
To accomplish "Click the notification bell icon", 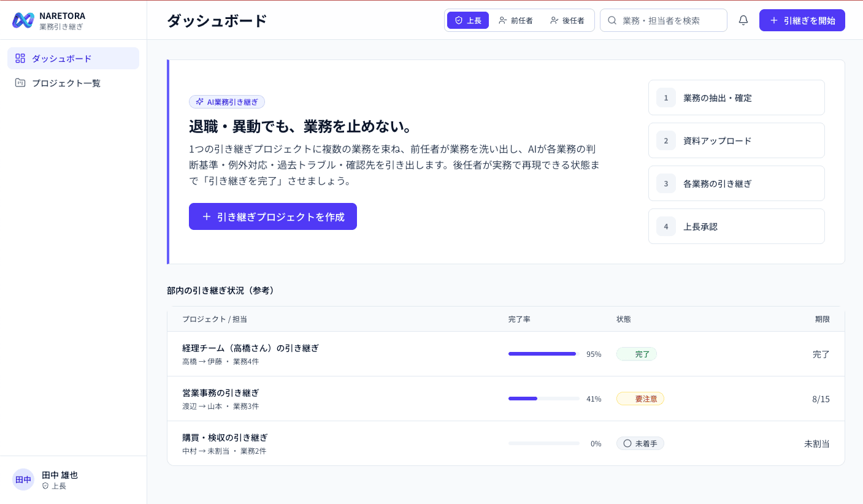I will 743,20.
